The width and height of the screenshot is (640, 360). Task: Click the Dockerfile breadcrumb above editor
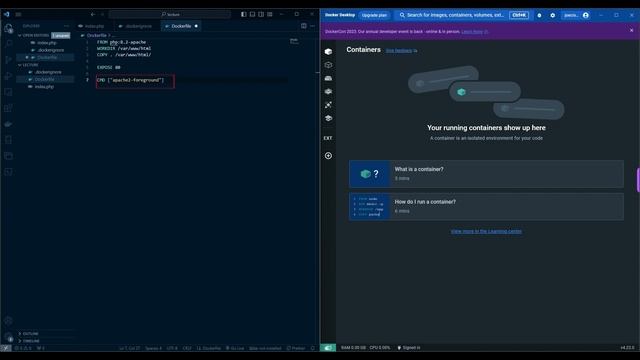pyautogui.click(x=96, y=36)
